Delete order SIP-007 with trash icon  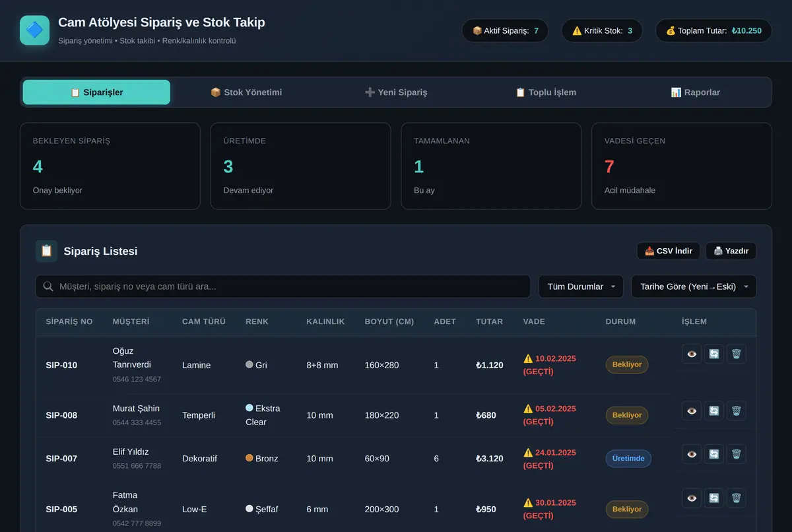pos(737,454)
